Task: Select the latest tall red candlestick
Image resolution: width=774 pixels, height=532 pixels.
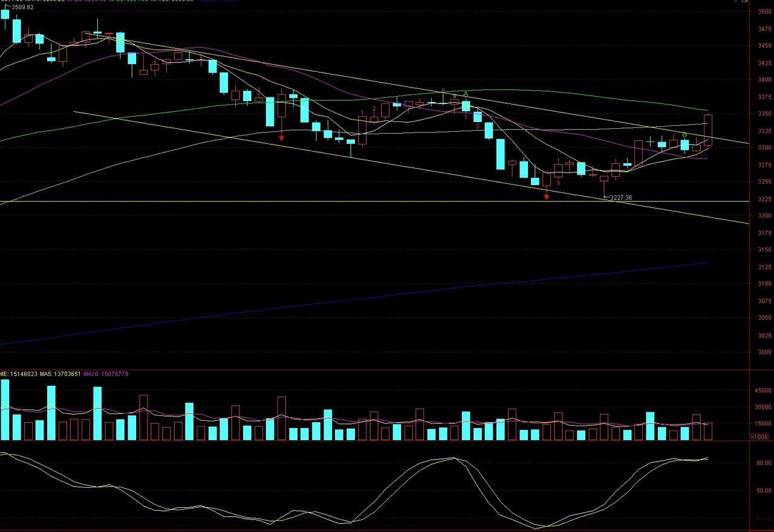Action: pos(708,129)
